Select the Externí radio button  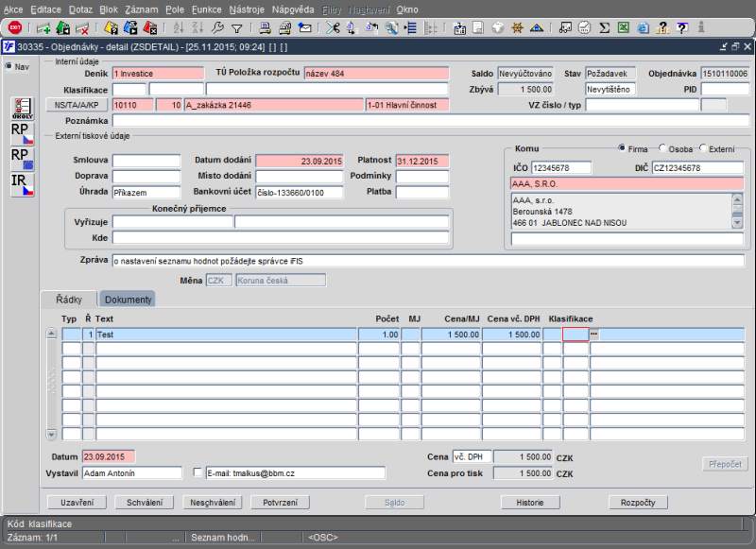[703, 148]
